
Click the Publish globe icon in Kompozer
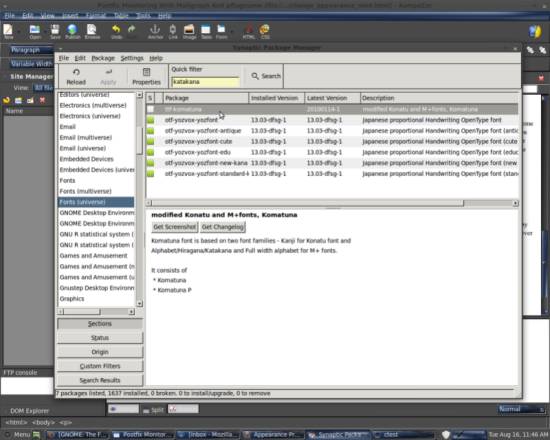click(73, 31)
